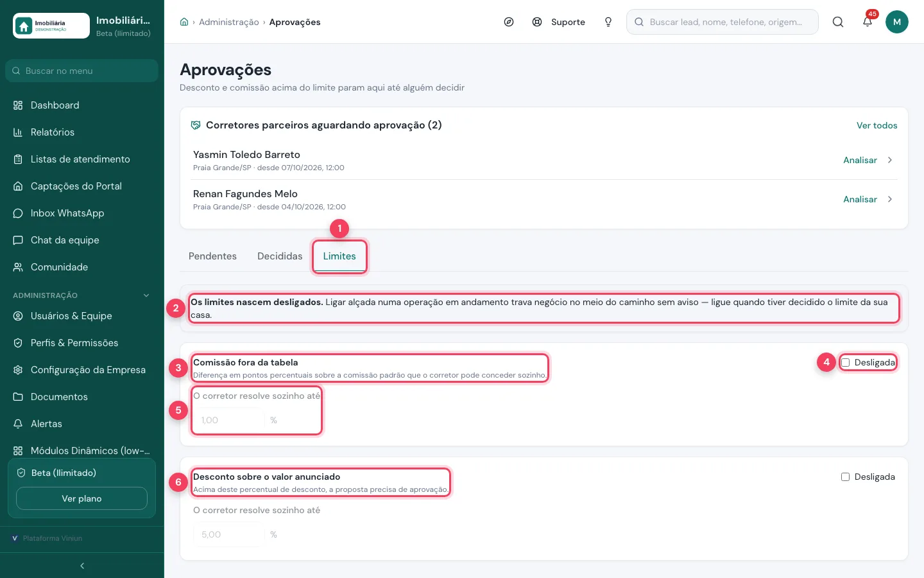The width and height of the screenshot is (924, 578).
Task: Switch to the Pendentes tab
Action: coord(212,256)
